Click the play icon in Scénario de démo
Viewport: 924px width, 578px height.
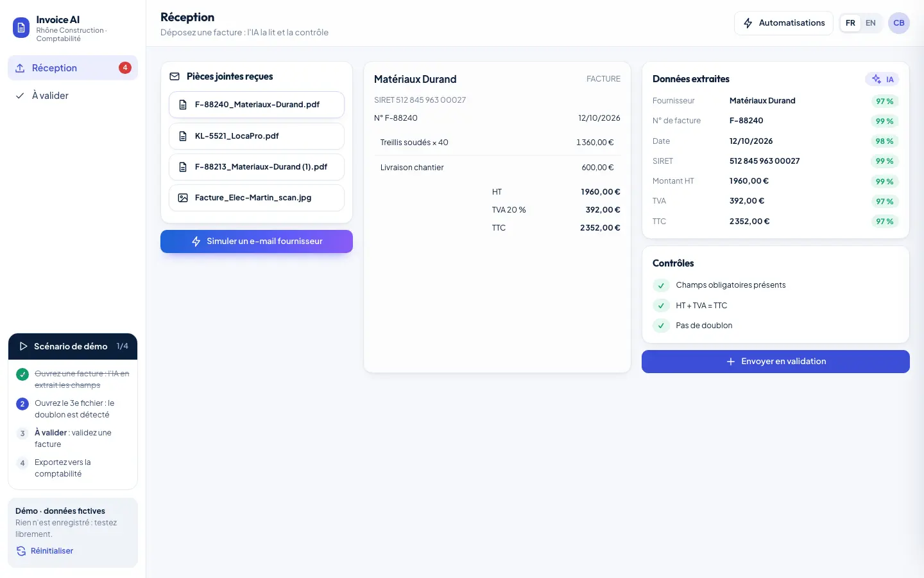tap(23, 346)
